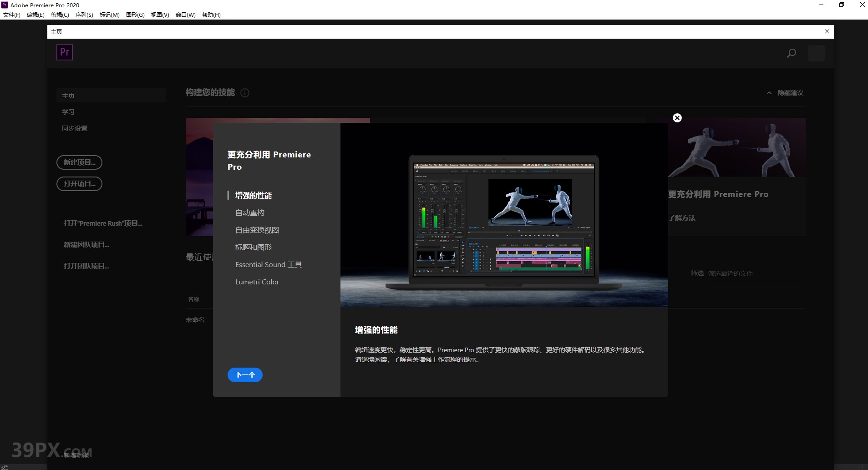Open the 窗口(W) menu
The width and height of the screenshot is (868, 470).
point(185,15)
